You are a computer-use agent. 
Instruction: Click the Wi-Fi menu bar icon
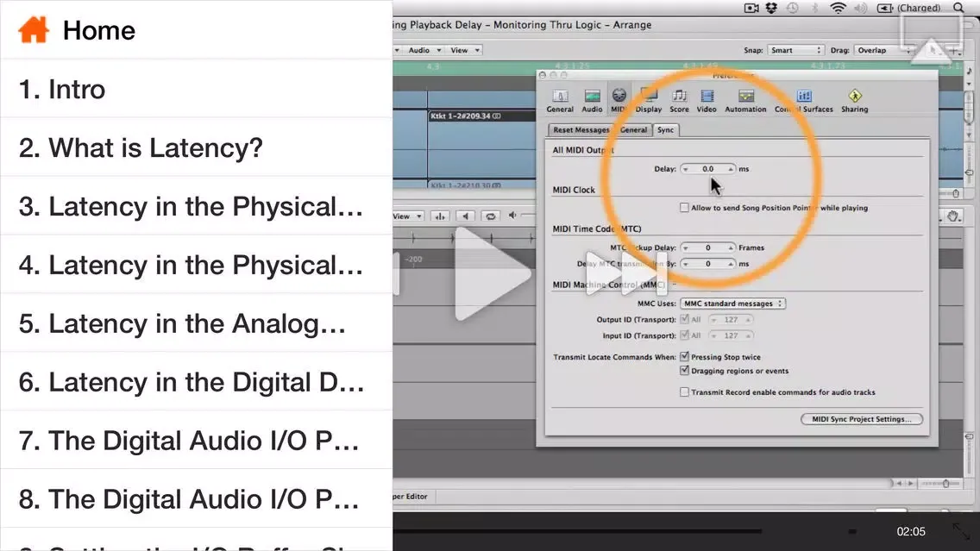click(839, 8)
